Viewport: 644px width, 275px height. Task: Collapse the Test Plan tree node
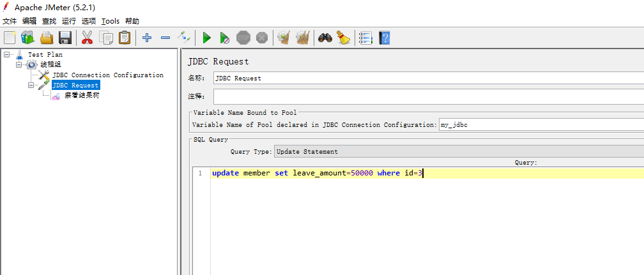(7, 55)
